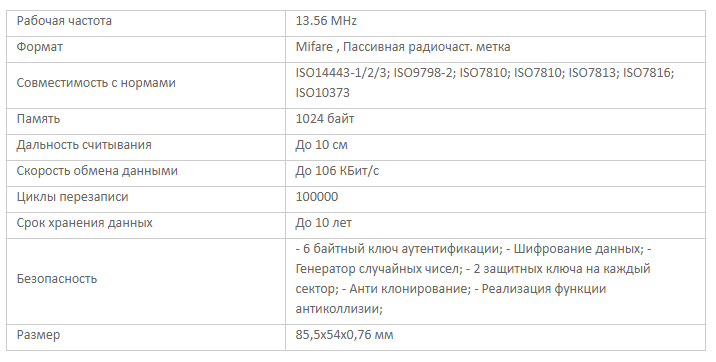Select the 'Память' row label
Screen dimensions: 716x362
coord(38,119)
